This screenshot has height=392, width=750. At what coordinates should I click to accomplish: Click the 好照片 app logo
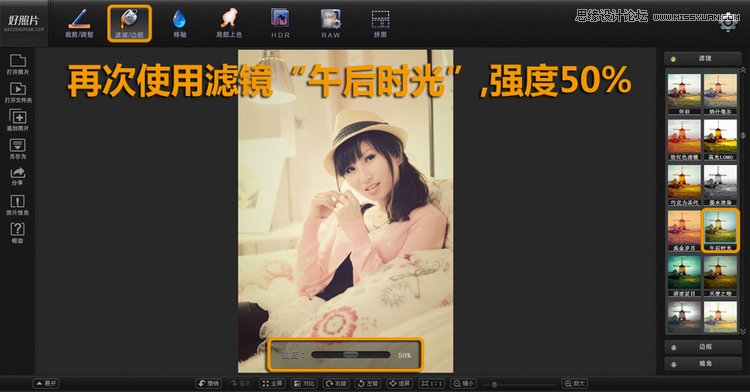23,22
